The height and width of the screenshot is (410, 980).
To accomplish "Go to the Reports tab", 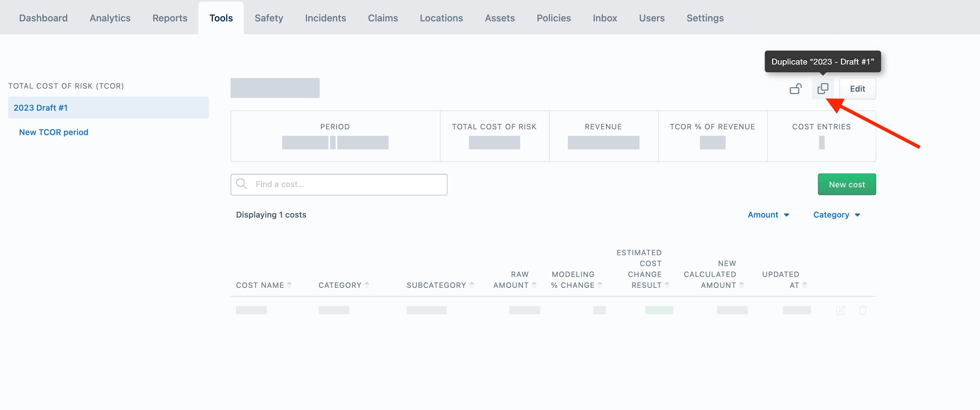I will 170,18.
